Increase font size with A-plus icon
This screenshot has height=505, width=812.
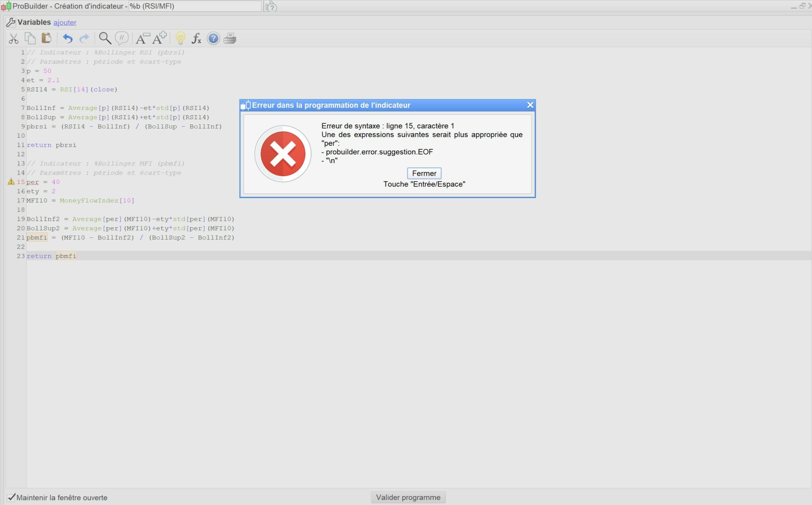point(159,38)
